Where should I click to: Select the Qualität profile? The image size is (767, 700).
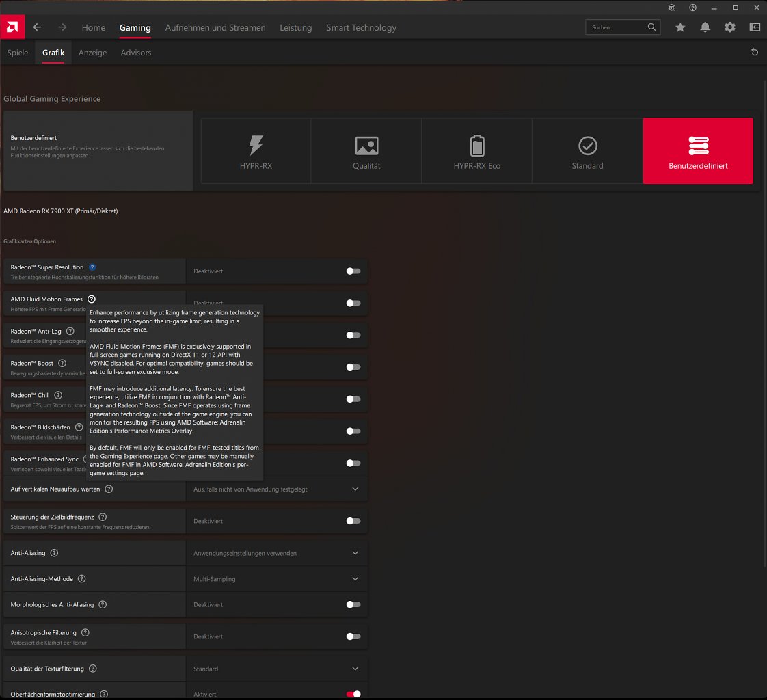[366, 150]
